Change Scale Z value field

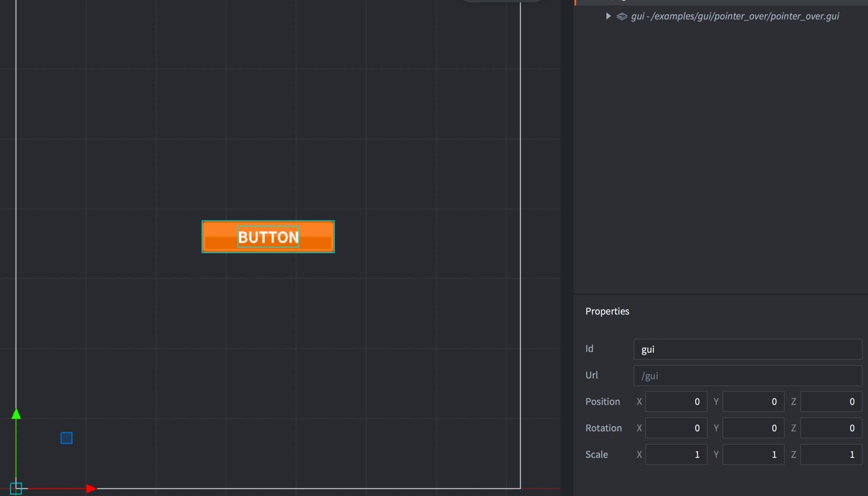tap(831, 454)
